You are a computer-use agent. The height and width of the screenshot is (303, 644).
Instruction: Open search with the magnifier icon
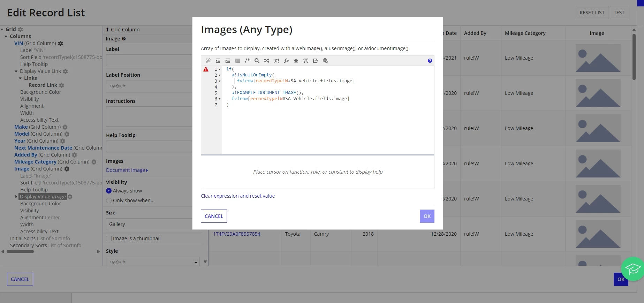(x=257, y=61)
